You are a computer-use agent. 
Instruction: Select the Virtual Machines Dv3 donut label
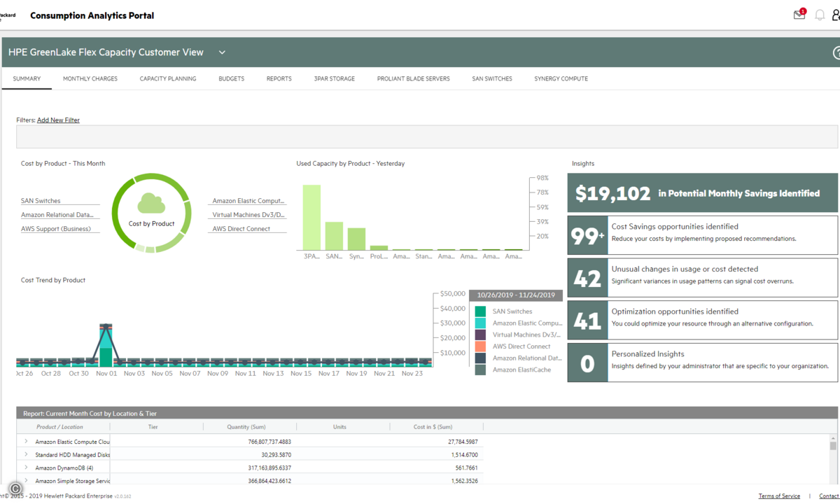(249, 215)
